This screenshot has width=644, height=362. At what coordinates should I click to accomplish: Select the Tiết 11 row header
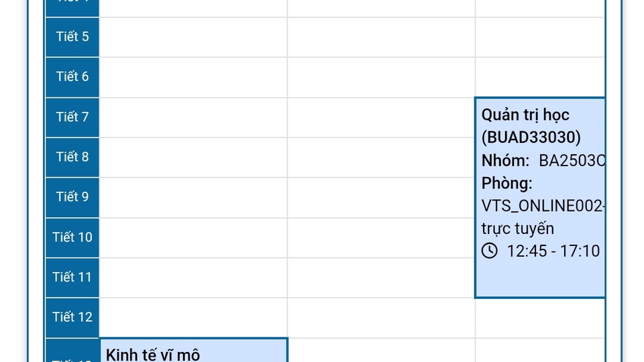72,277
